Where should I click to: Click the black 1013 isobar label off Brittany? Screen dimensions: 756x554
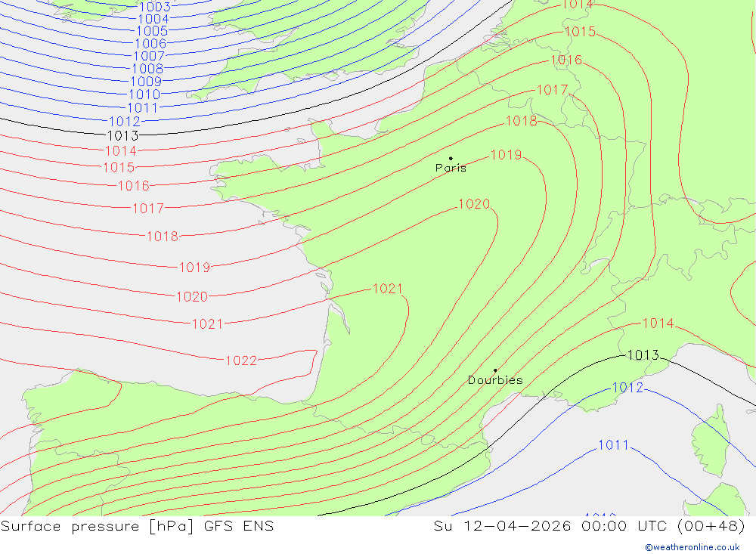point(123,136)
